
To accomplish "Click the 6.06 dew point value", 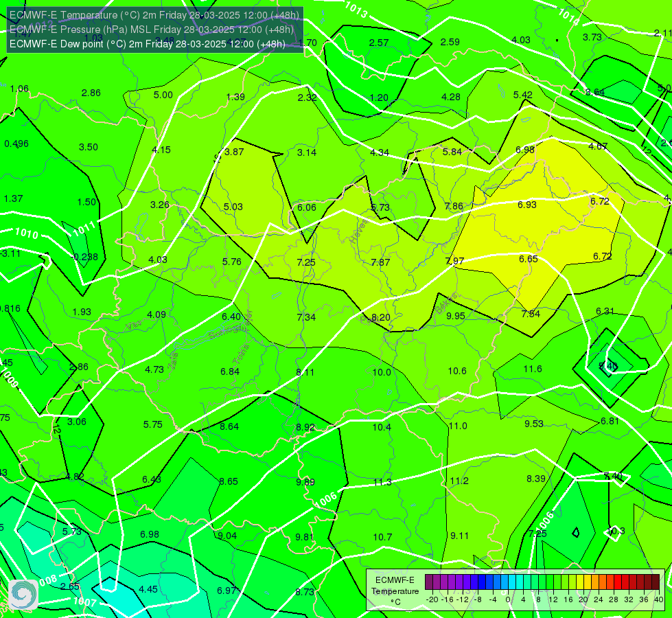I will click(x=307, y=207).
